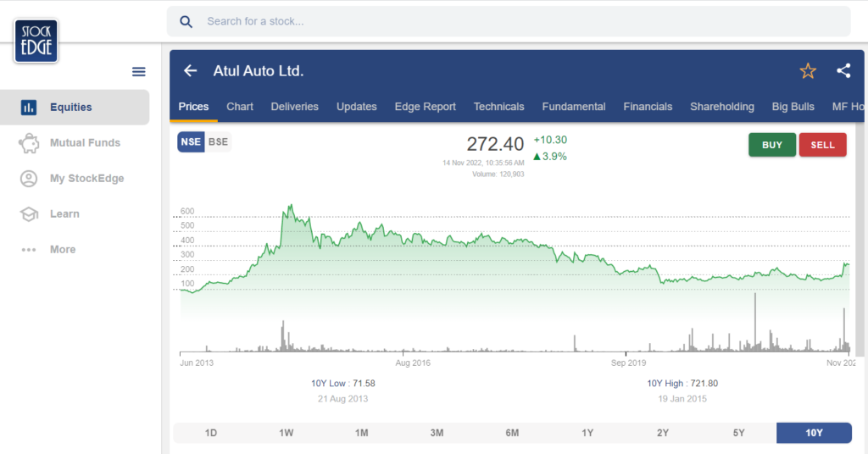
Task: Click the page vertical scrollbar
Action: tap(860, 238)
